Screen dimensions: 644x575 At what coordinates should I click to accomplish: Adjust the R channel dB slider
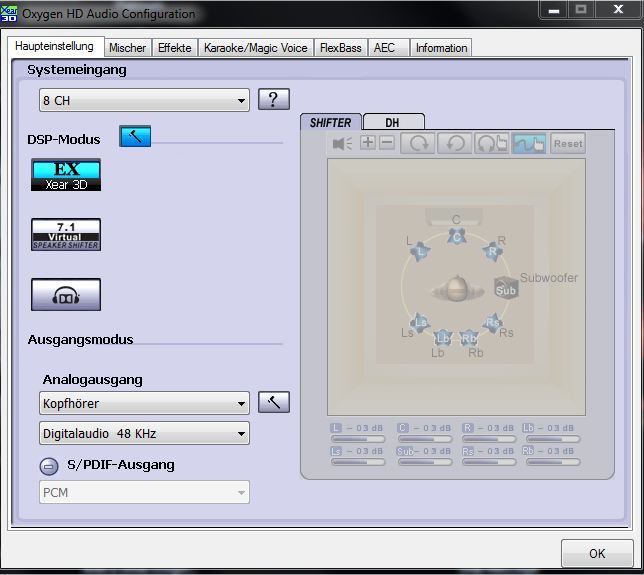tap(489, 439)
